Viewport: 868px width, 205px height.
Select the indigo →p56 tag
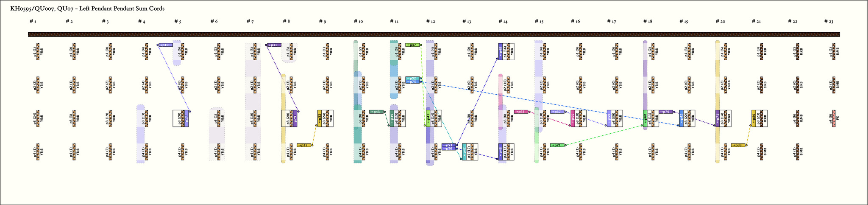[449, 149]
